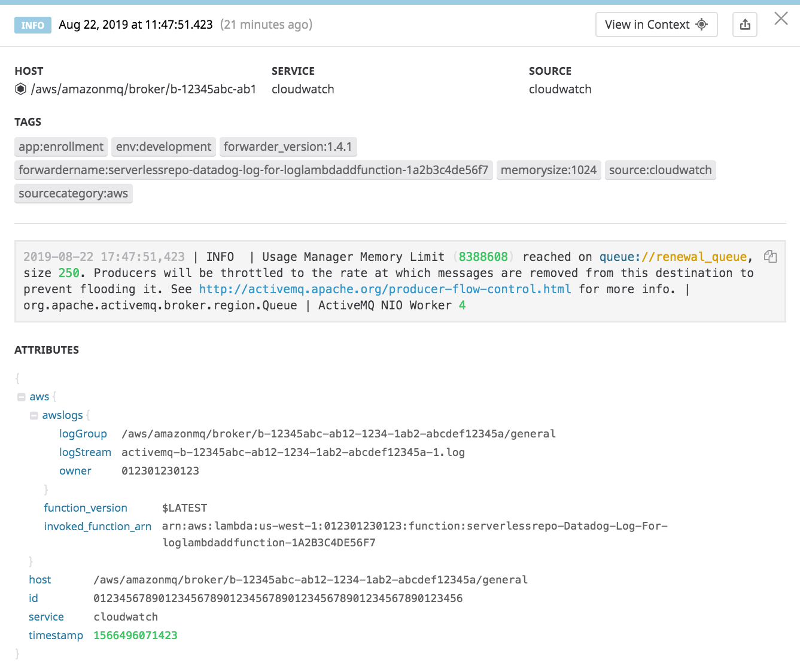This screenshot has width=800, height=672.
Task: Click the timestamp attribute key
Action: [x=56, y=635]
